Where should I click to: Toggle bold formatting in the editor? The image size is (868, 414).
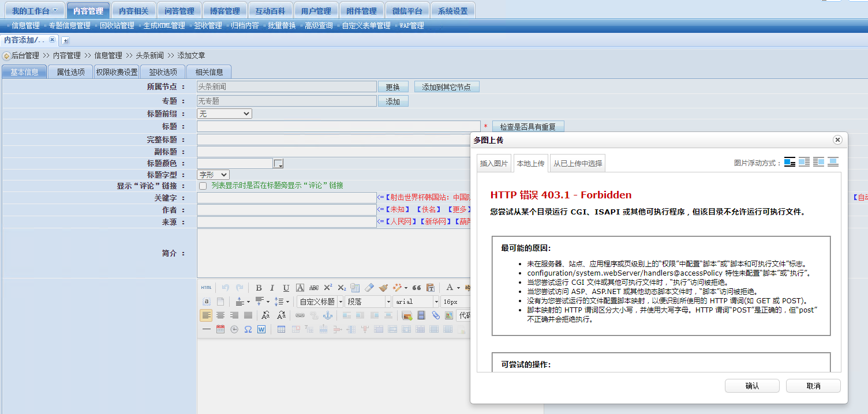click(259, 288)
